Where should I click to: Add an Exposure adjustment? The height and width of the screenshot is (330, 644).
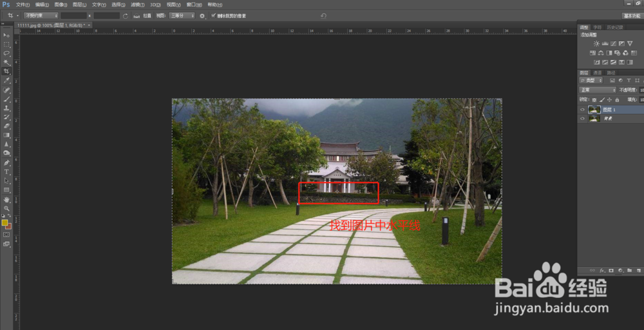(x=621, y=43)
